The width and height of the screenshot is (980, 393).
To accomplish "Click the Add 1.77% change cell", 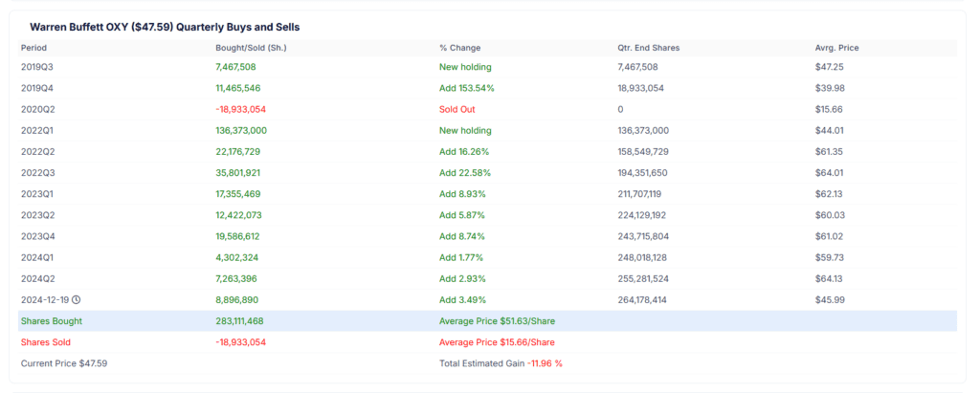I will pos(461,257).
